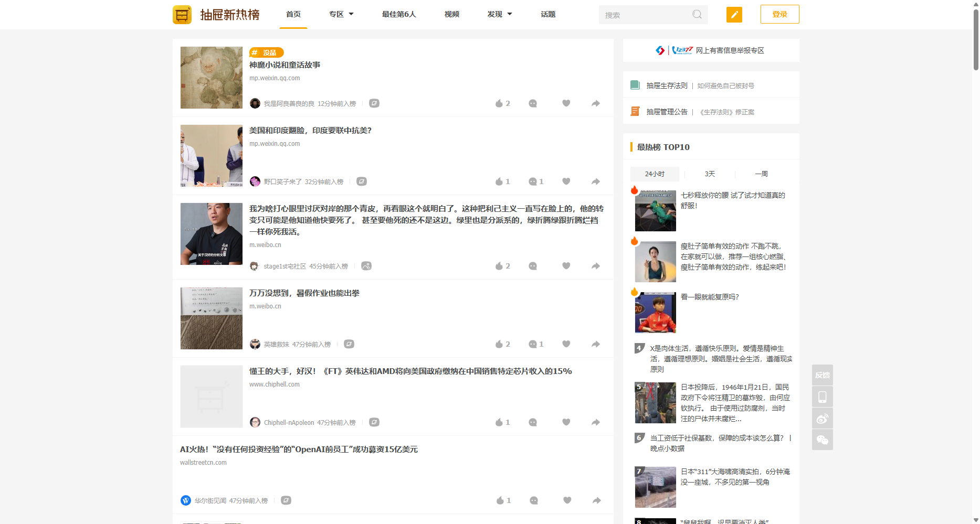Open TOP10 item 七秒释放你的腰
The width and height of the screenshot is (980, 524).
[x=733, y=200]
